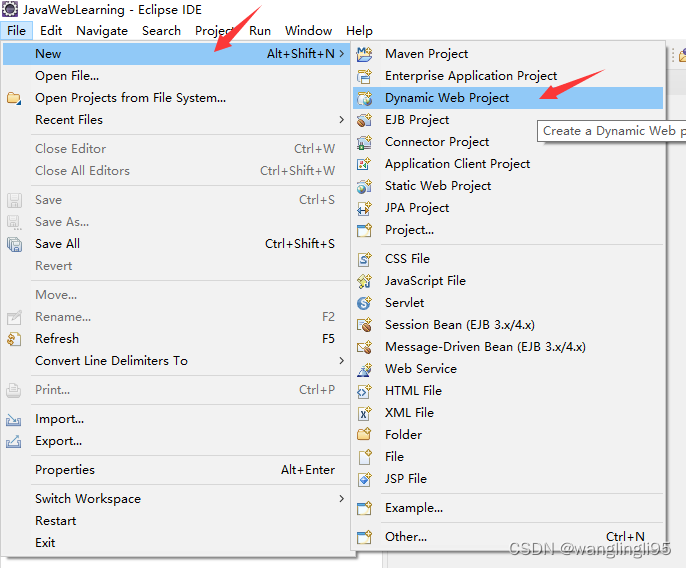Click the blank File icon
Viewport: 686px width, 568px height.
364,457
